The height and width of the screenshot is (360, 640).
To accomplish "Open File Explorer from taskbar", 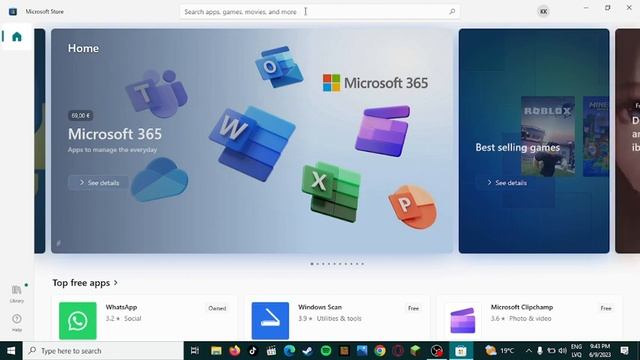I will pos(216,351).
